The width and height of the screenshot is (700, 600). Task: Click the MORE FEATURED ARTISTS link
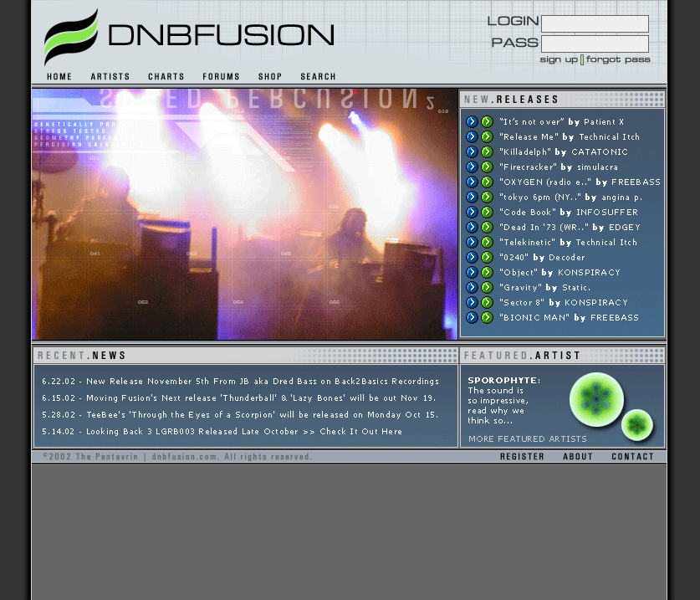coord(527,438)
